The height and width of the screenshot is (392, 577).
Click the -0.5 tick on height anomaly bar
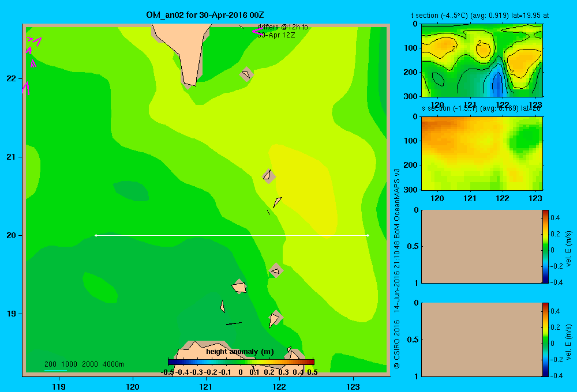pyautogui.click(x=167, y=372)
